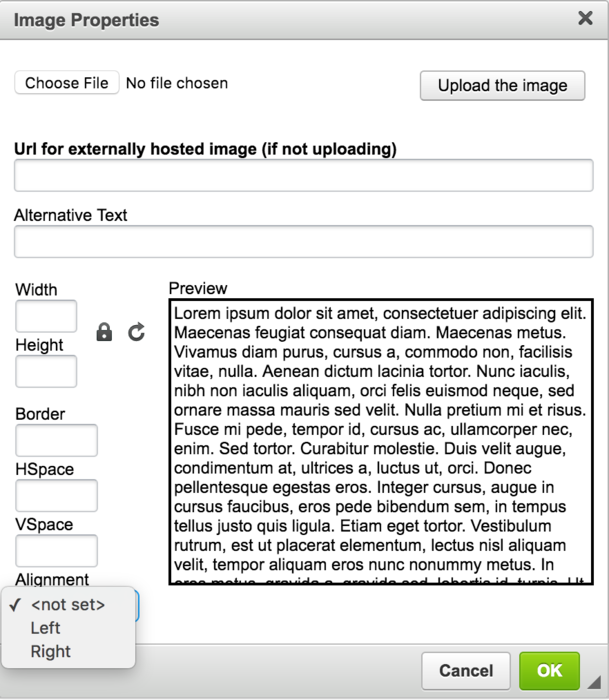
Task: Focus the externally hosted image URL field
Action: coord(303,176)
